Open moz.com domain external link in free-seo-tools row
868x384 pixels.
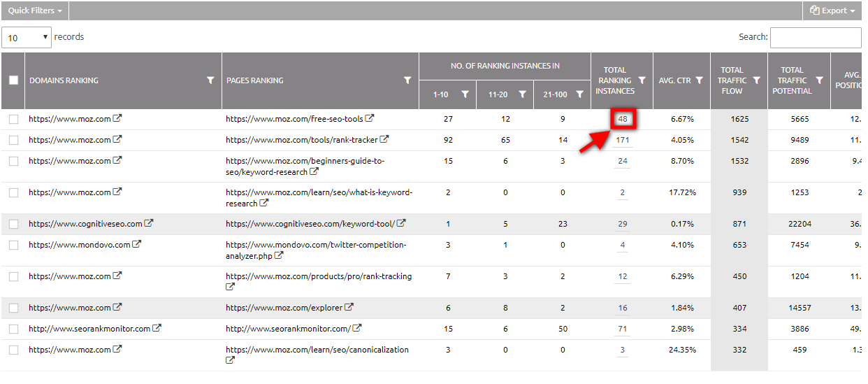point(117,119)
